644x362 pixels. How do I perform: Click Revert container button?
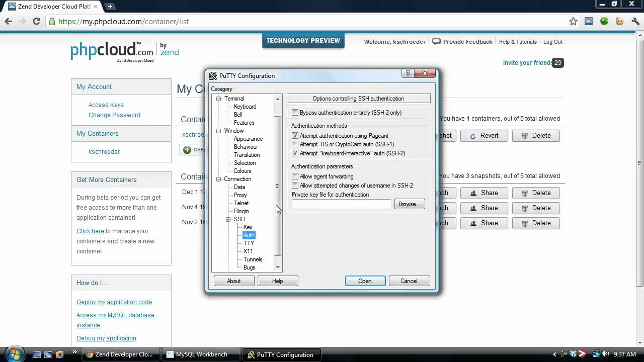tap(484, 136)
